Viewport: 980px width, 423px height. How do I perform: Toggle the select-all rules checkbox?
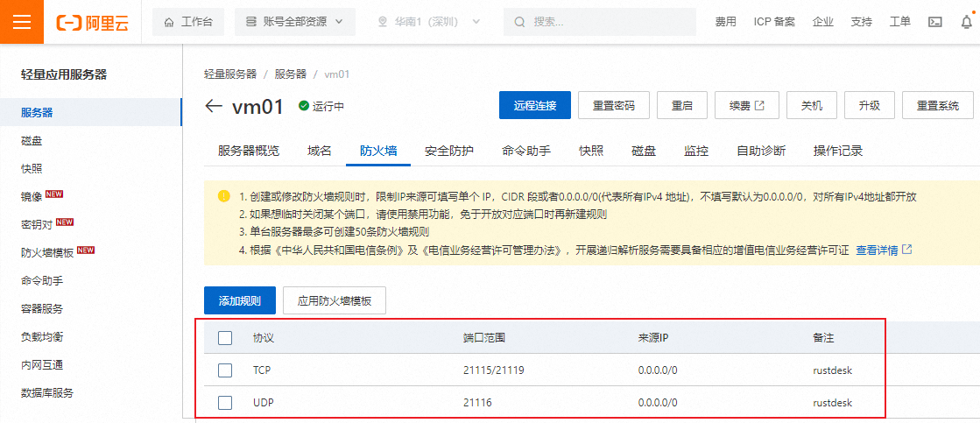click(x=225, y=337)
